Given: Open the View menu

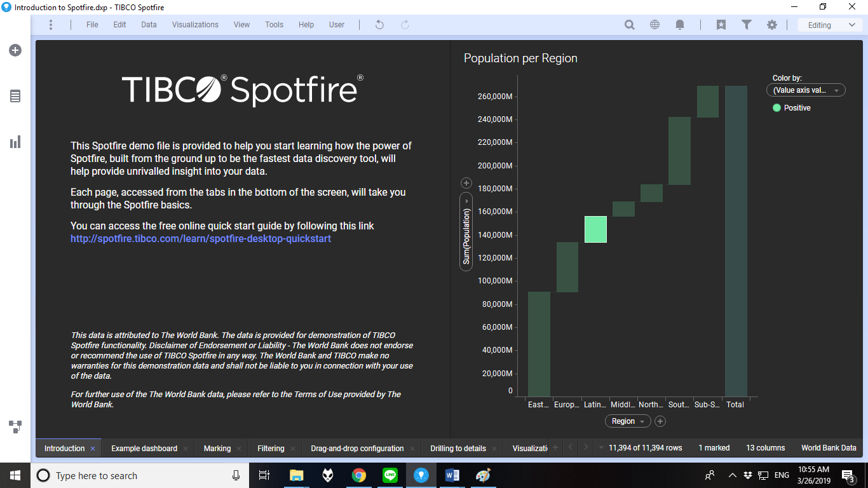Looking at the screenshot, I should (241, 25).
